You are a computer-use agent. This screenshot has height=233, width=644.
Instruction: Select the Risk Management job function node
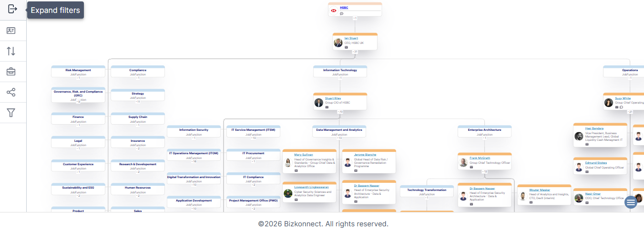pos(78,72)
